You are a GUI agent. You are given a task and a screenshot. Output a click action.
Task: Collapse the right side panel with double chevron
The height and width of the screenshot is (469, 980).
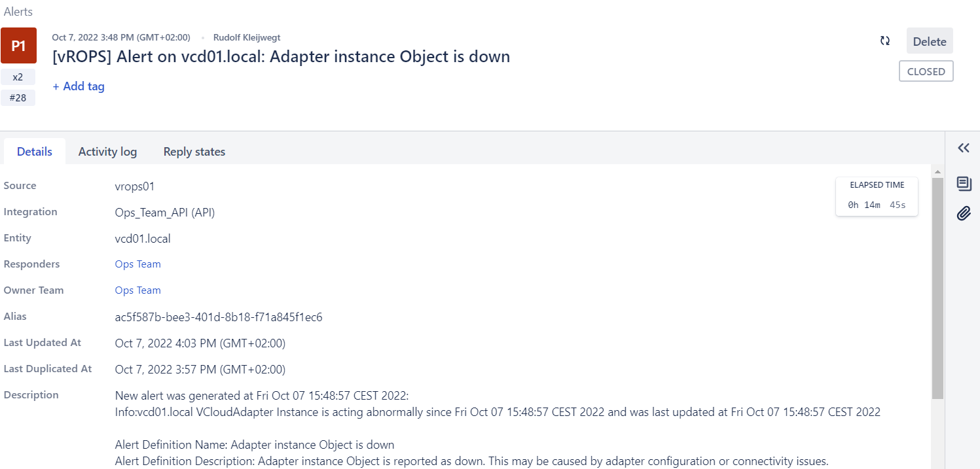[x=963, y=148]
